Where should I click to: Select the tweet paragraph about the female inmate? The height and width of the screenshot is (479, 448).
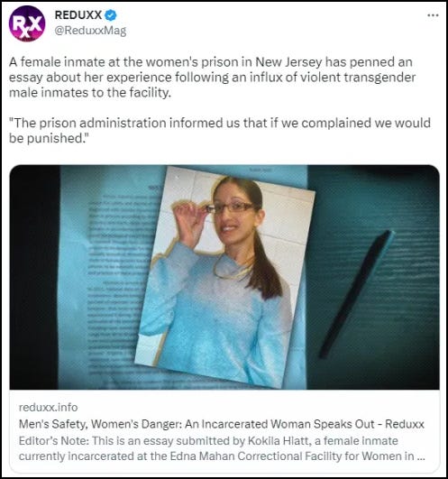[x=212, y=77]
